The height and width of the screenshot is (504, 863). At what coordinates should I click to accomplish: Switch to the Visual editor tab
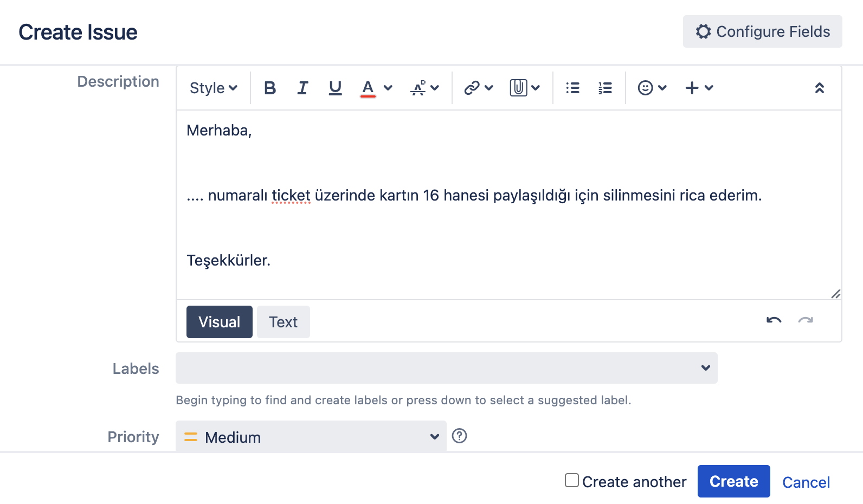pyautogui.click(x=219, y=322)
